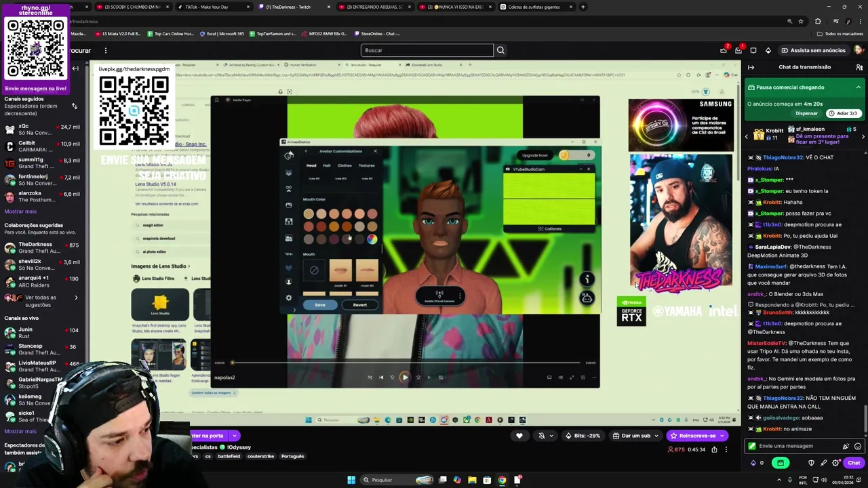868x488 pixels.
Task: Click the sword mod tools icon
Action: click(823, 463)
